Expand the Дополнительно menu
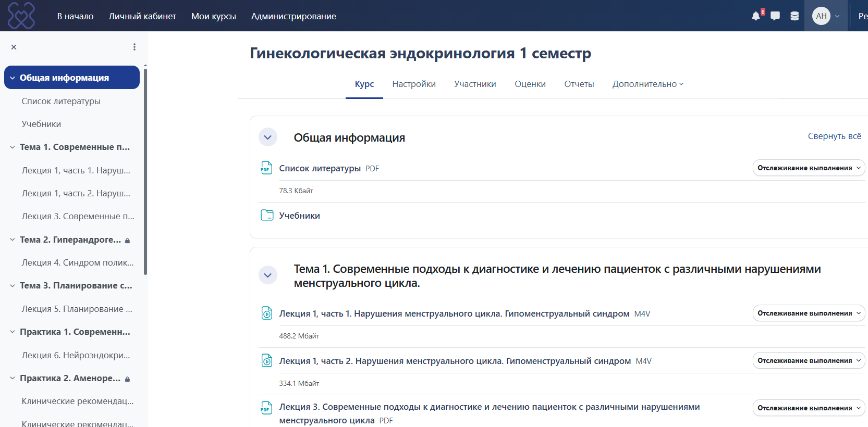Viewport: 868px width, 427px height. [x=648, y=84]
